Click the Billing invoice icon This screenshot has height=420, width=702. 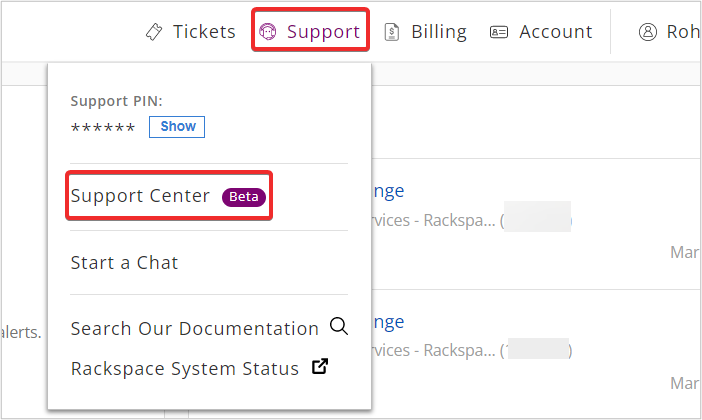[392, 32]
